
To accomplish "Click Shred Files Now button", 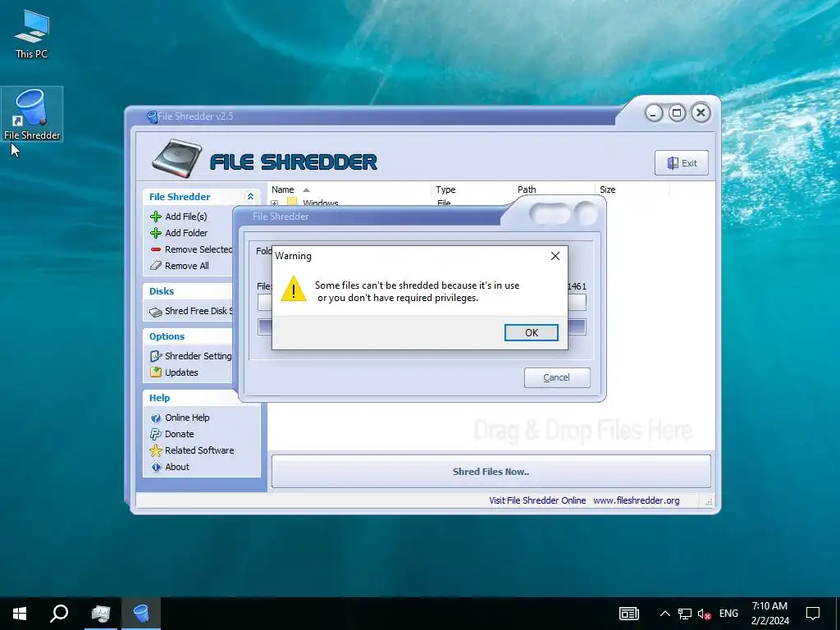I will (x=491, y=472).
